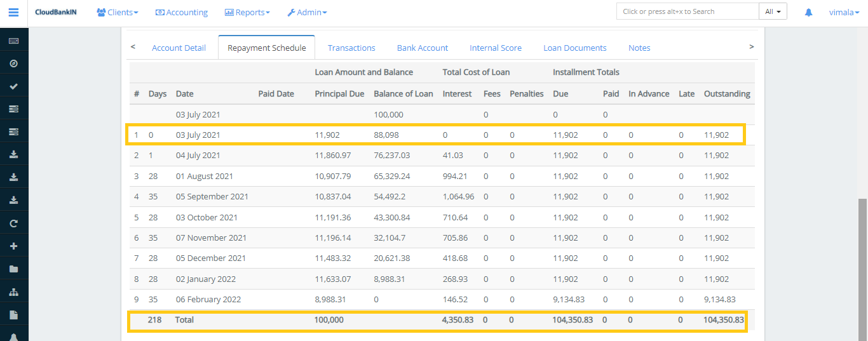Toggle the hamburger menu in top-left
Image resolution: width=868 pixels, height=341 pixels.
(13, 13)
